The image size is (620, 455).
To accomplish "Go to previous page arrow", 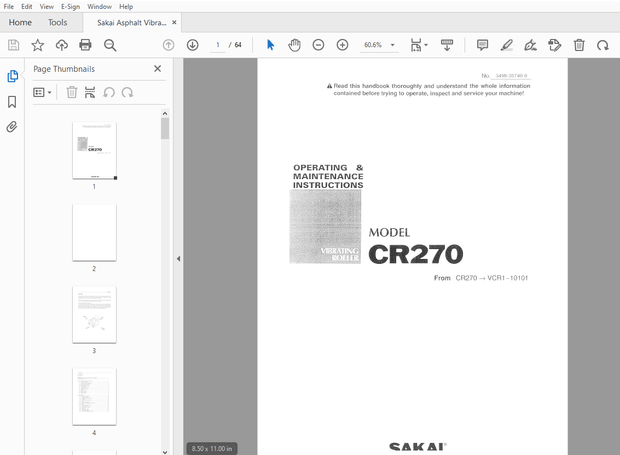I will pos(168,45).
